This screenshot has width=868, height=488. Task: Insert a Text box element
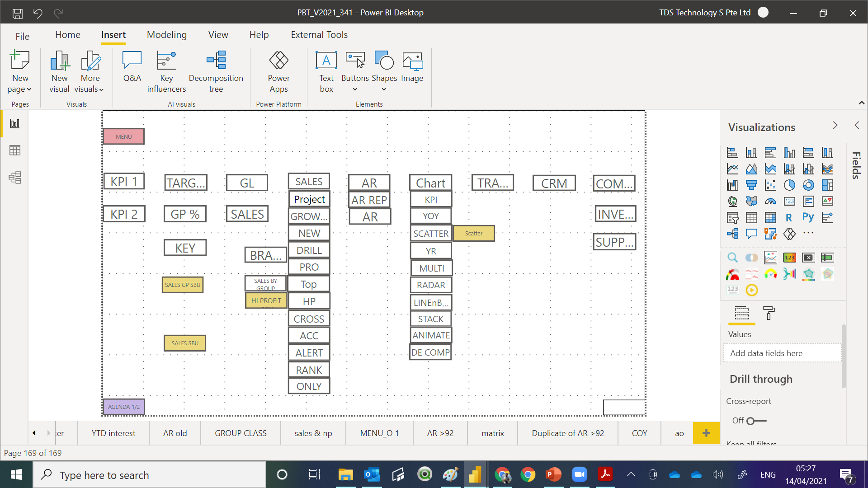click(x=326, y=72)
